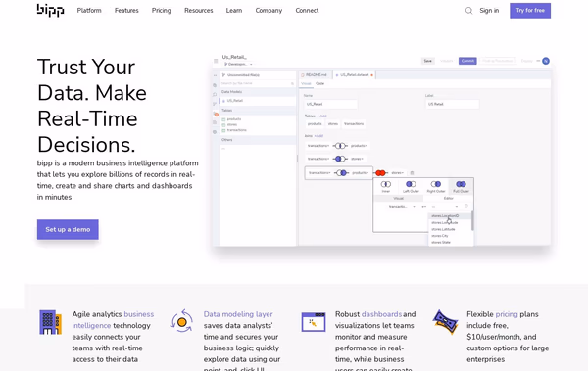The width and height of the screenshot is (588, 371).
Task: Click + Add next to Tables
Action: pyautogui.click(x=322, y=116)
